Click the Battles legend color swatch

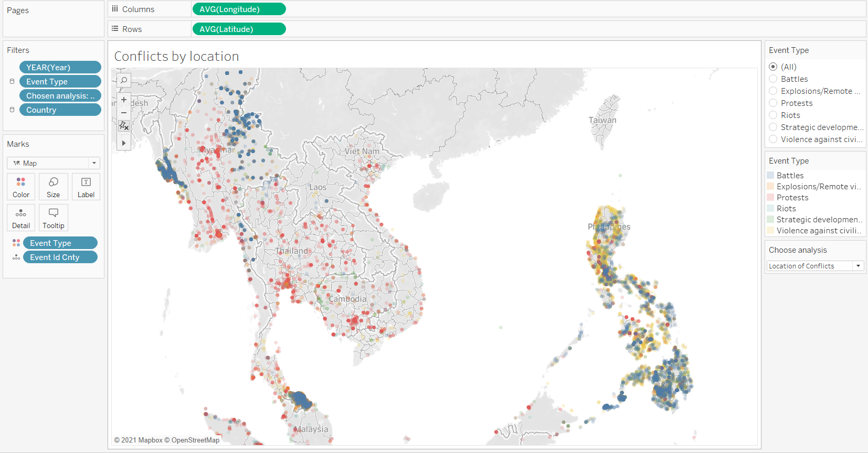tap(770, 176)
